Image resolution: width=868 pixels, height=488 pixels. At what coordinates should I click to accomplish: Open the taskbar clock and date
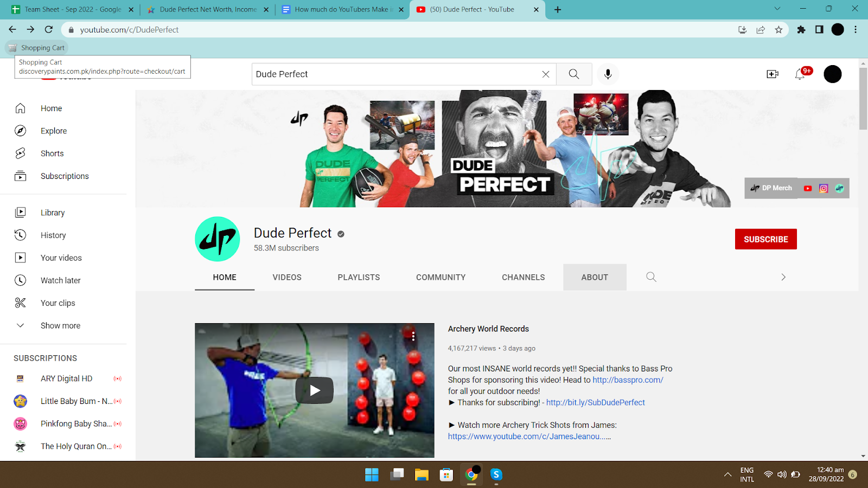coord(826,474)
